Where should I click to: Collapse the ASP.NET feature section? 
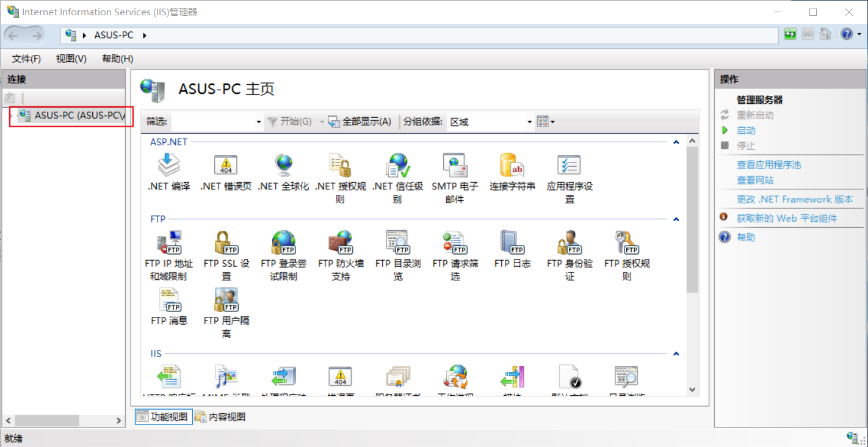676,142
